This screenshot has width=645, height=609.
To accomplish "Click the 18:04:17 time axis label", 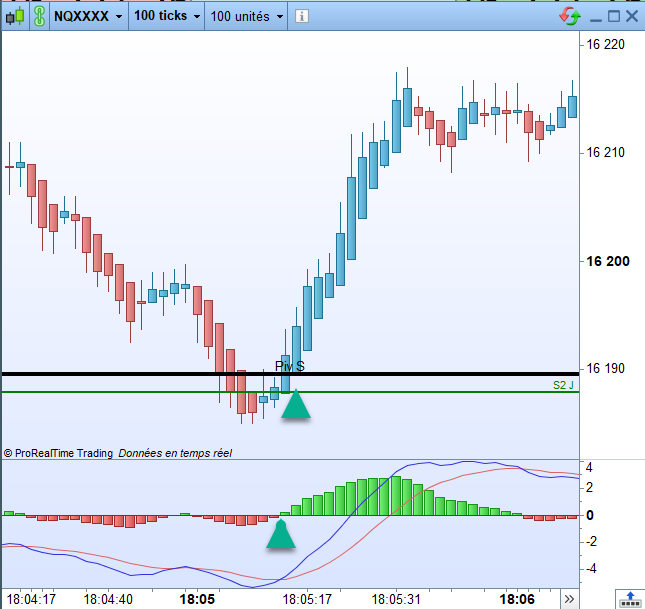I will 31,599.
